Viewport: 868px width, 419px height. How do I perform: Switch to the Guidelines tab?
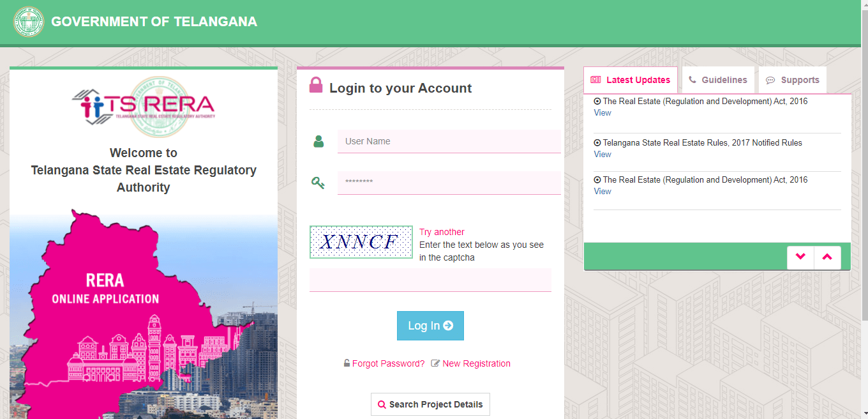click(x=718, y=80)
